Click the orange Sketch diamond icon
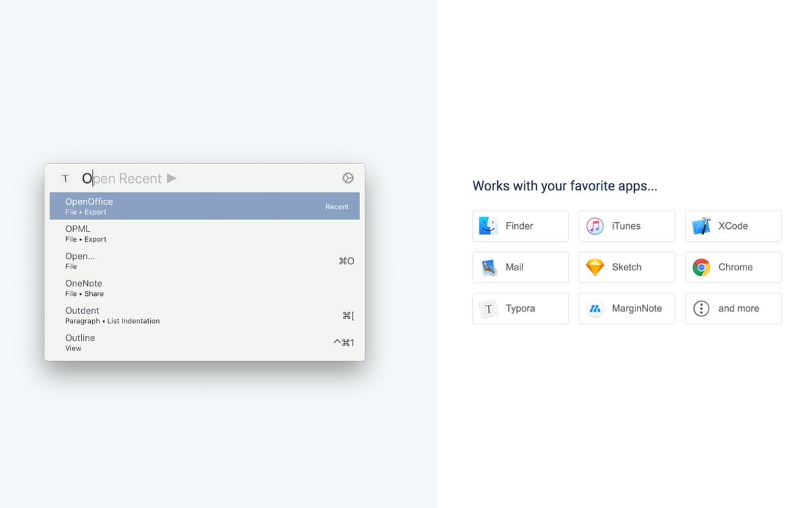812x508 pixels. 593,267
